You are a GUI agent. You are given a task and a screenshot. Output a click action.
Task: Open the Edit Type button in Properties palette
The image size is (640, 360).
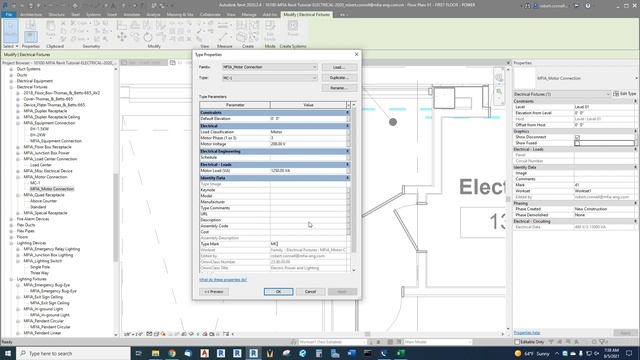624,94
